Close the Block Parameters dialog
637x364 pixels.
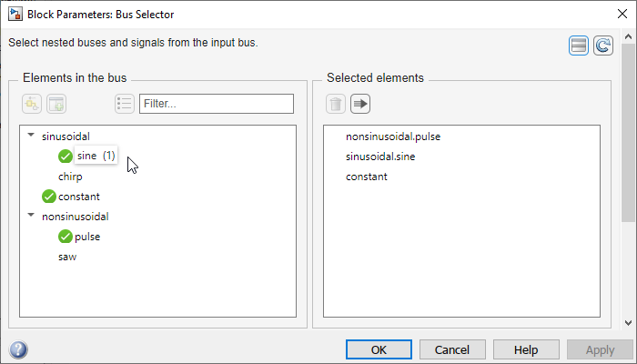pos(622,14)
